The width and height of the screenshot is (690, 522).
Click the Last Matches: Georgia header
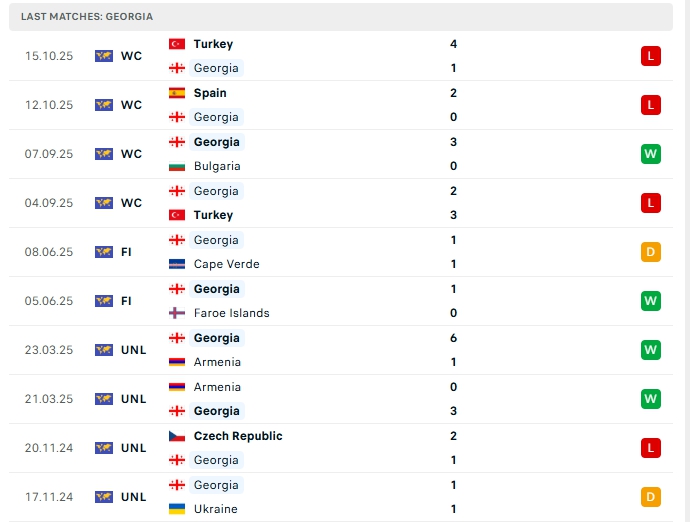(x=87, y=17)
